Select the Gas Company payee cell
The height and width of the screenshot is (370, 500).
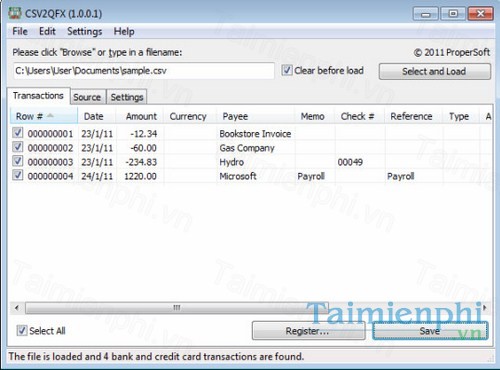point(247,148)
